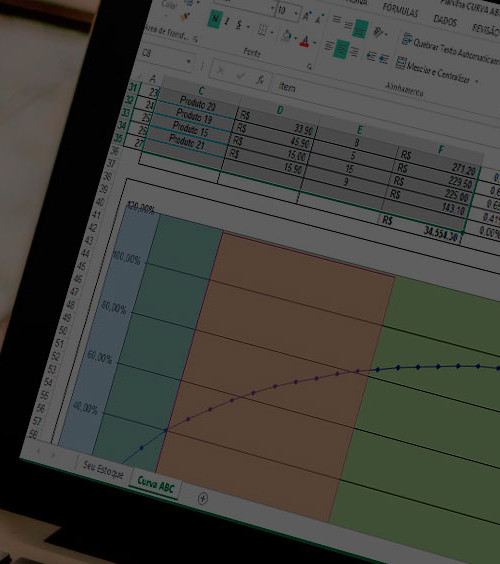Open the borders dropdown arrow
Screen dimensions: 500x564
point(272,33)
